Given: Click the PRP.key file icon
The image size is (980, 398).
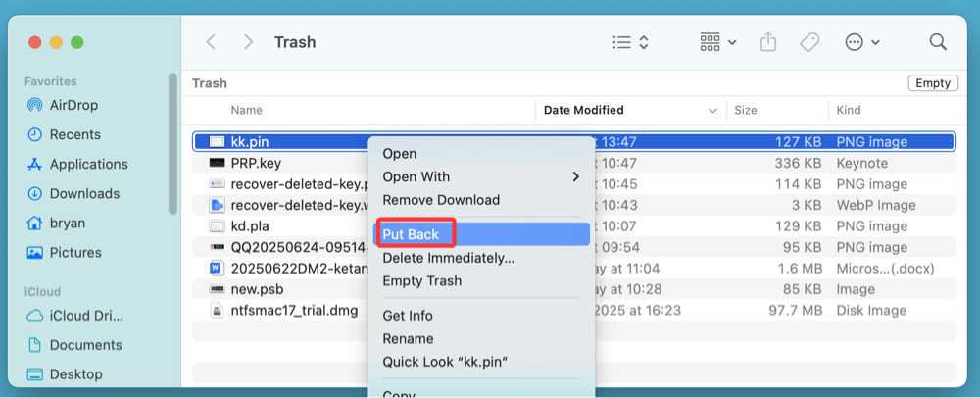Looking at the screenshot, I should pos(217,163).
